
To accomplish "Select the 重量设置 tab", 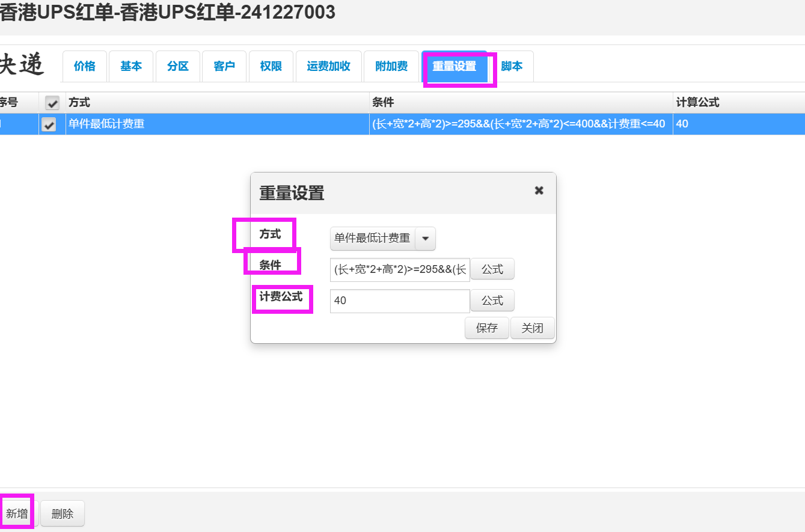I will pos(455,66).
